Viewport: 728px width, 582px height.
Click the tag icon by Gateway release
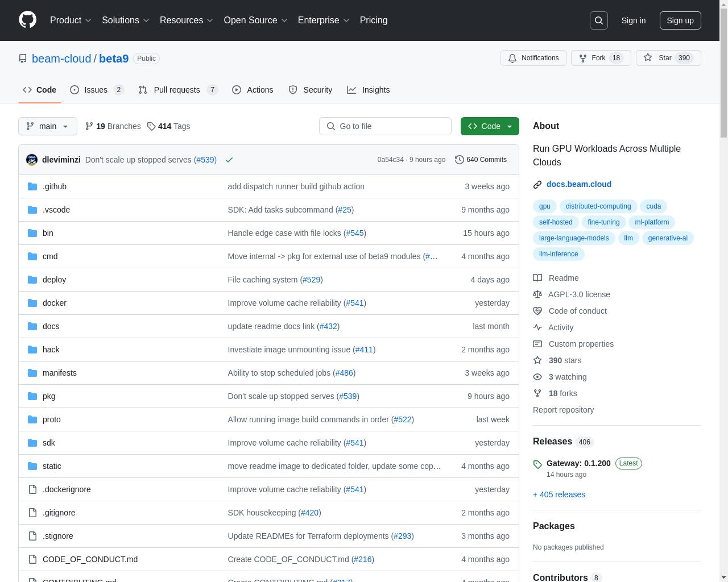coord(537,464)
